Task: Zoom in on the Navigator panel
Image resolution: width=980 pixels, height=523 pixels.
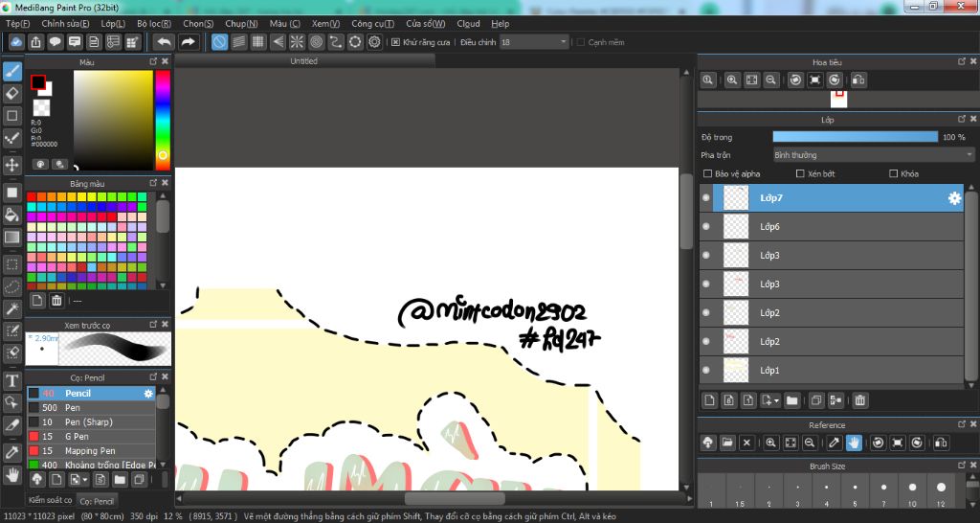Action: [732, 80]
